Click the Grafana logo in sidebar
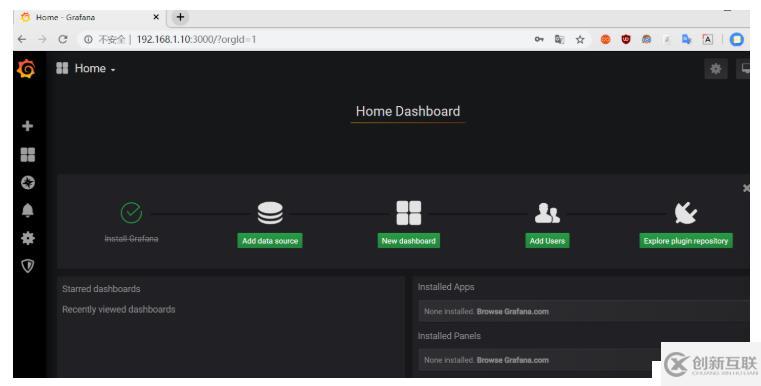Screen dimensions: 761x386 [x=26, y=68]
